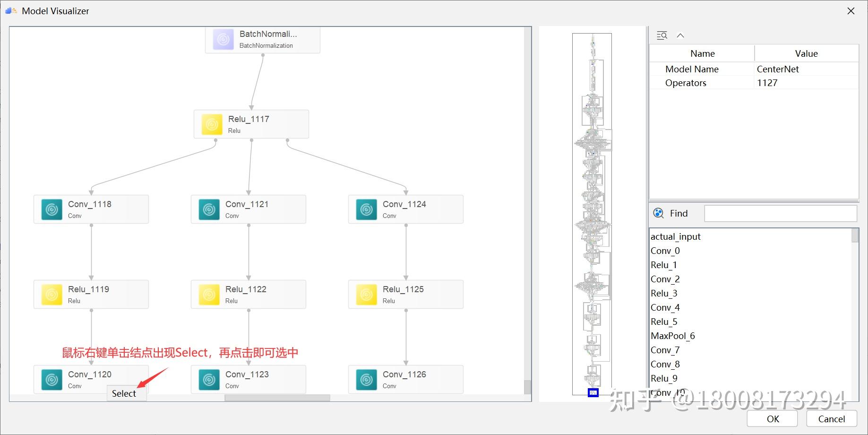Click the Find magnifier icon

pos(658,213)
